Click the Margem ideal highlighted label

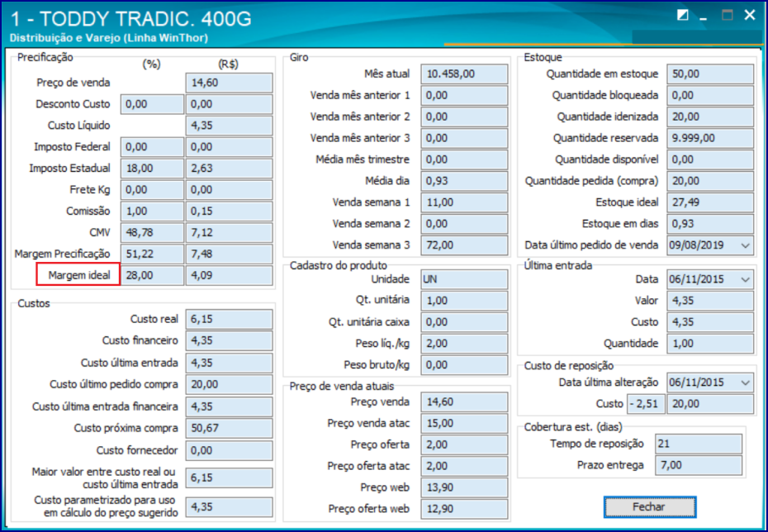point(78,275)
